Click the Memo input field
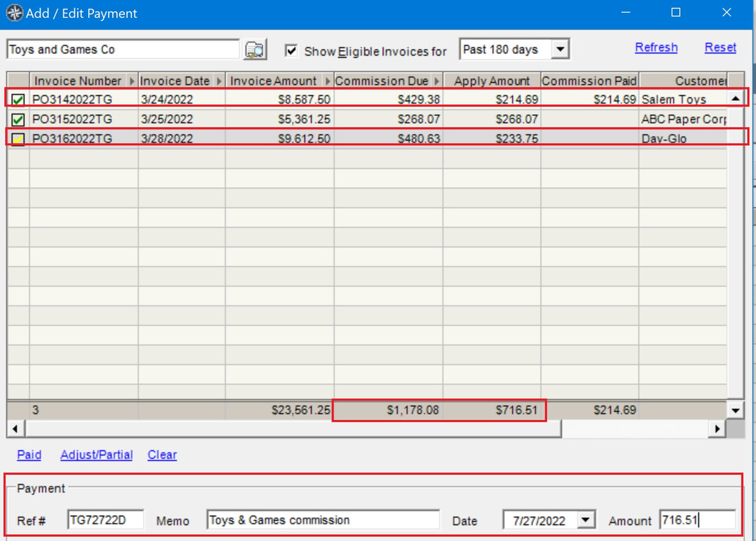The image size is (756, 541). pyautogui.click(x=323, y=520)
